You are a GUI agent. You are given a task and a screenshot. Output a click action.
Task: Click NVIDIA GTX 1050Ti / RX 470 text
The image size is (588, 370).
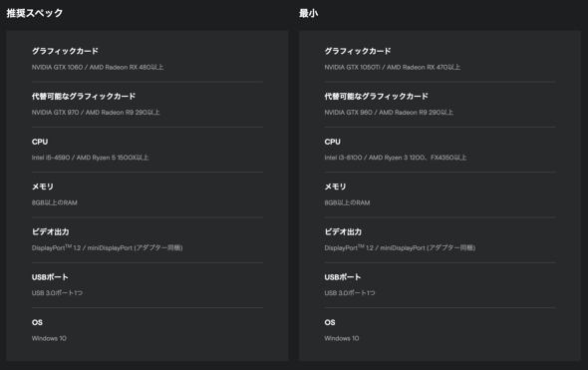click(x=393, y=67)
